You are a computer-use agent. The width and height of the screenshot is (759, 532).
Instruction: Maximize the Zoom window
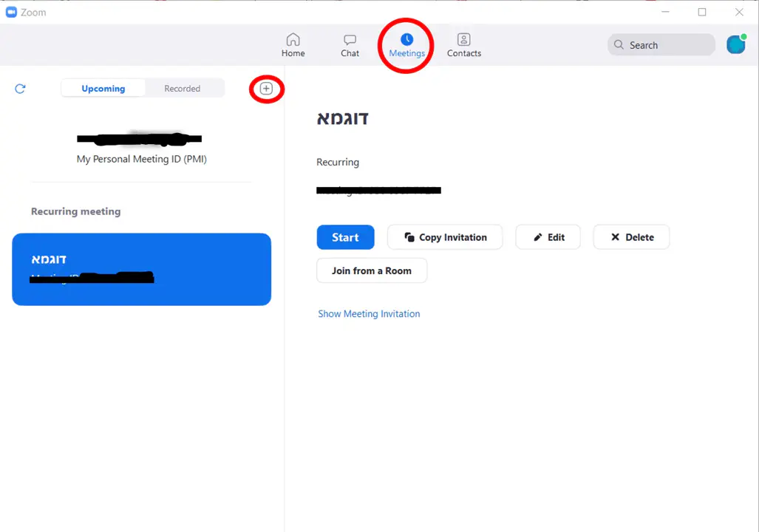click(x=702, y=12)
